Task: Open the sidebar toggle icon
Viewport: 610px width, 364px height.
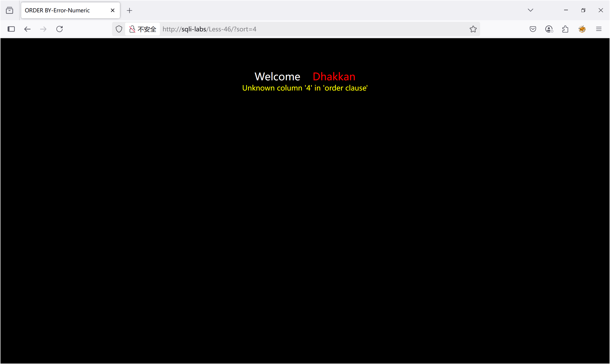Action: pos(11,29)
